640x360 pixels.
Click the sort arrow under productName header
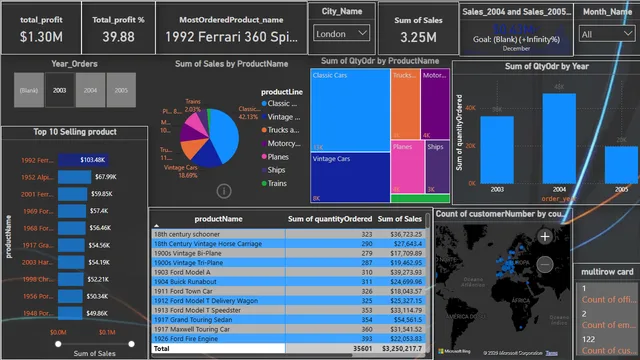(x=156, y=226)
